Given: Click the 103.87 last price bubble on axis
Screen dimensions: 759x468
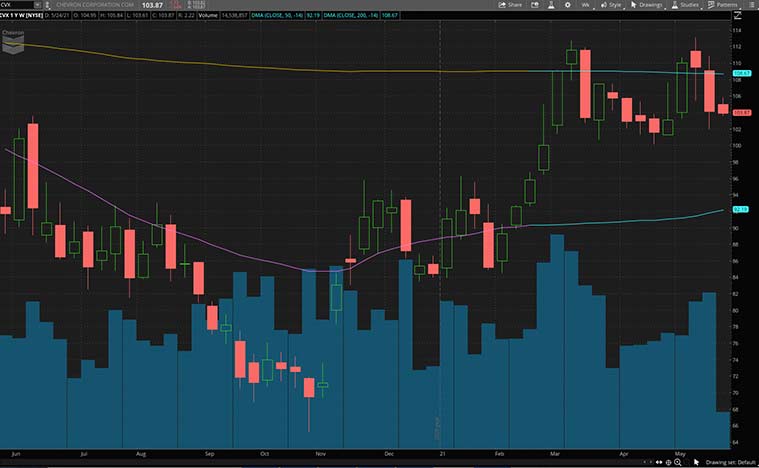Looking at the screenshot, I should click(x=742, y=113).
